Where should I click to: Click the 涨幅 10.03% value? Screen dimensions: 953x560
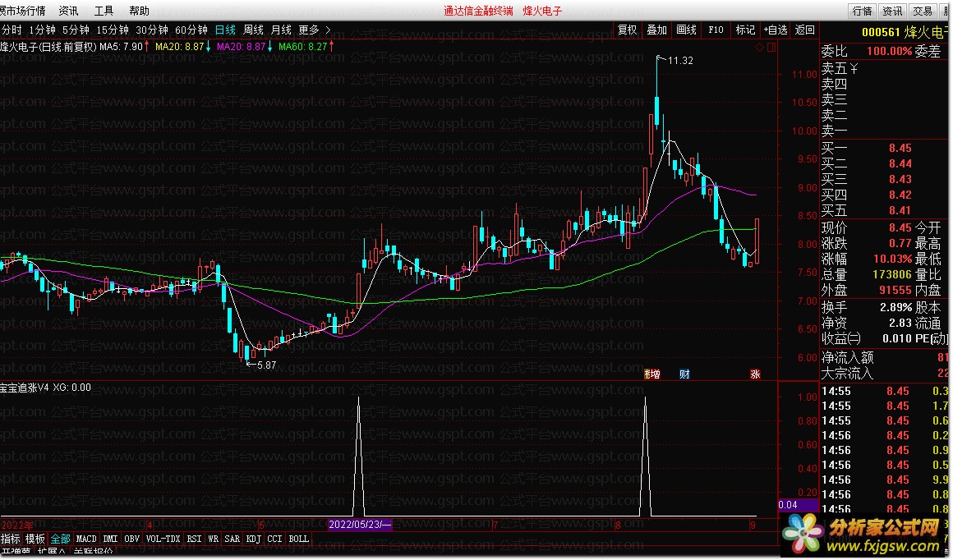point(893,259)
